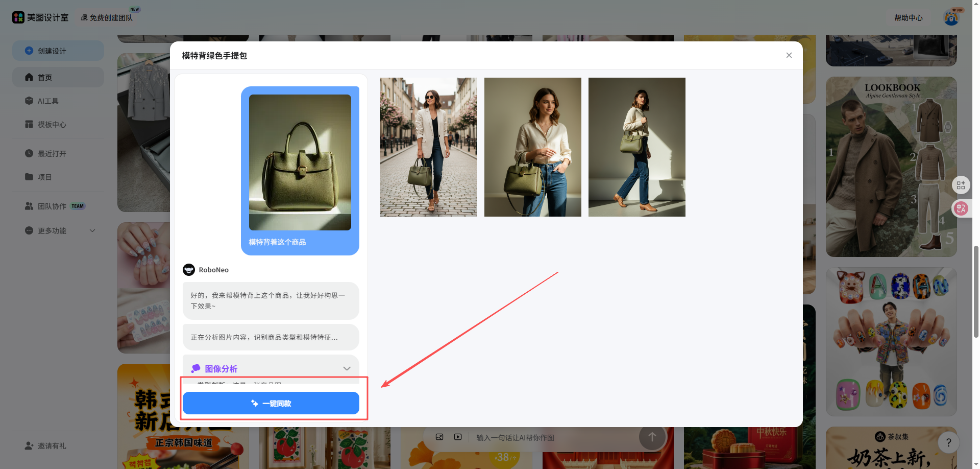Click the help question mark button
This screenshot has width=980, height=469.
pos(948,442)
